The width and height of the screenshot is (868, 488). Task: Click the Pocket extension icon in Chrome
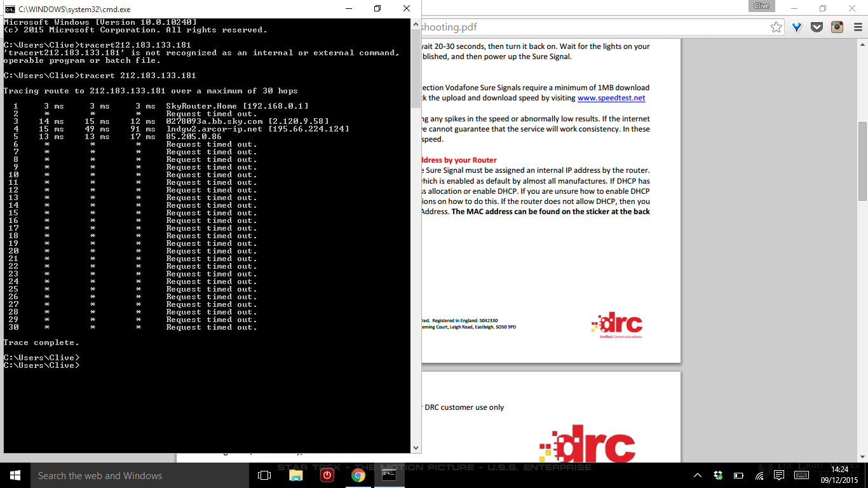817,27
